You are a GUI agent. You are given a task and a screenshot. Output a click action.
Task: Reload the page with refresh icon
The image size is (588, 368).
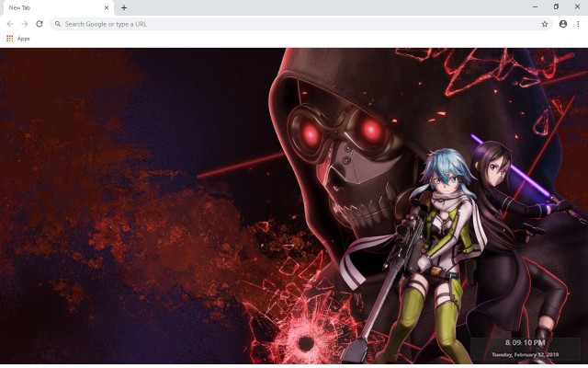tap(40, 24)
